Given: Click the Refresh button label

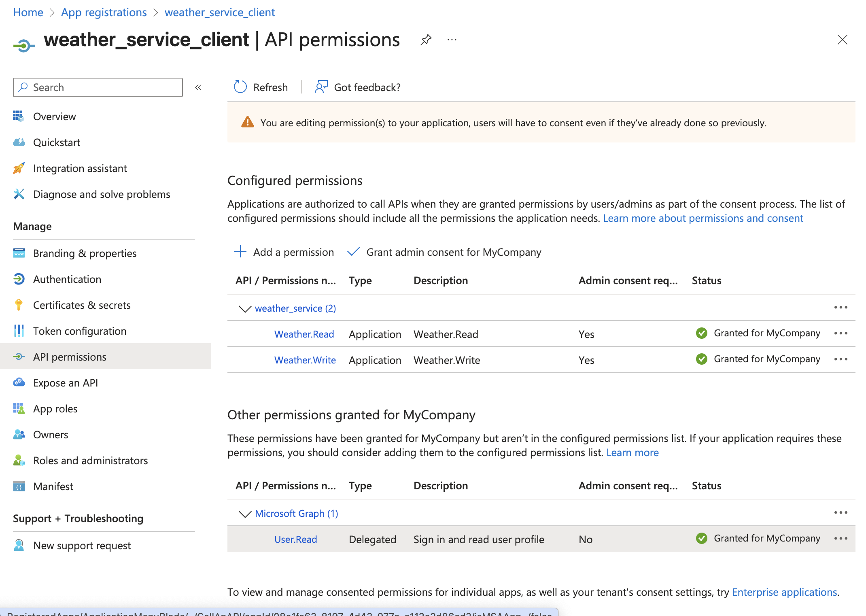Looking at the screenshot, I should click(x=270, y=87).
